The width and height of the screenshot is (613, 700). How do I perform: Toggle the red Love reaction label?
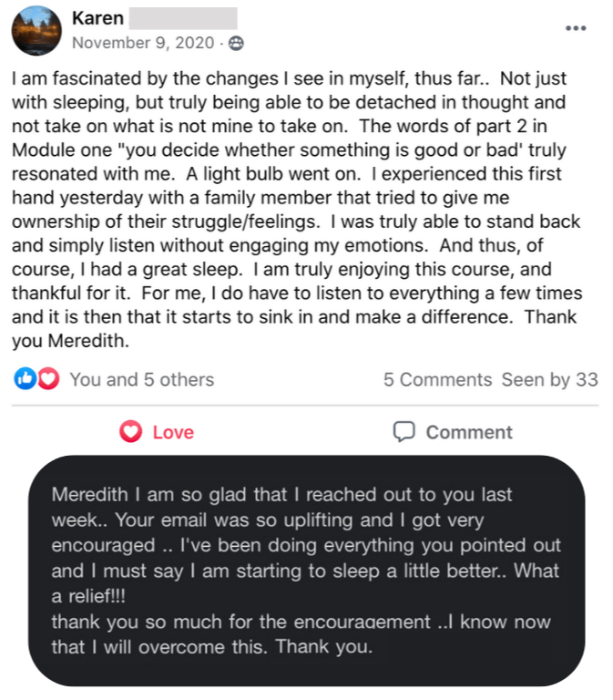173,432
